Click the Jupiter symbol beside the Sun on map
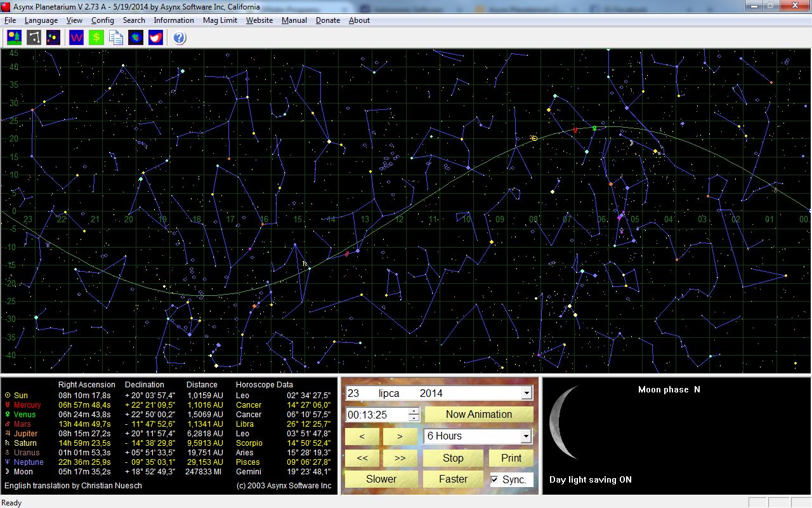812x508 pixels. pyautogui.click(x=531, y=137)
